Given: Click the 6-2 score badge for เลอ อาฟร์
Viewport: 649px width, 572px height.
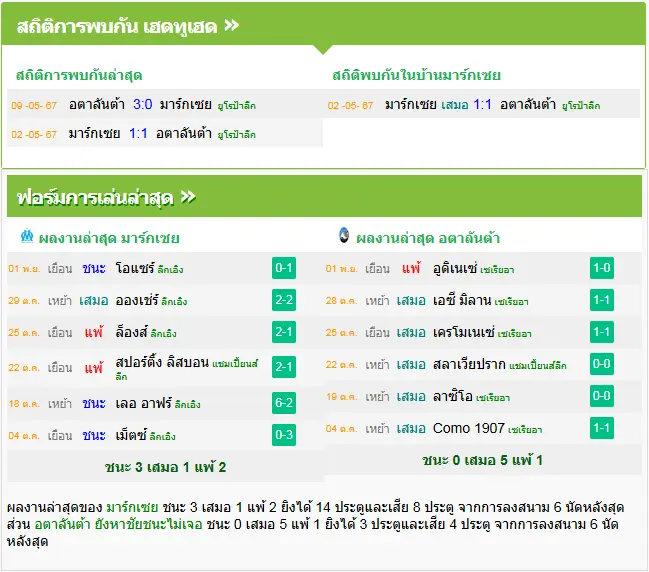Looking at the screenshot, I should 284,403.
